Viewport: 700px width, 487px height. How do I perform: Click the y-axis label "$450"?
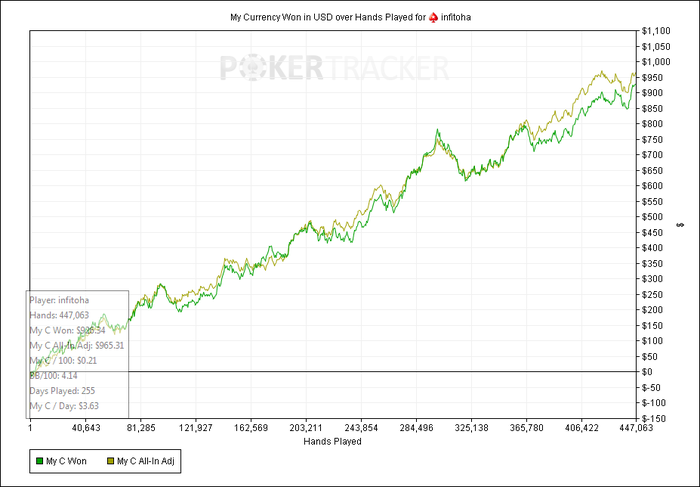[652, 232]
